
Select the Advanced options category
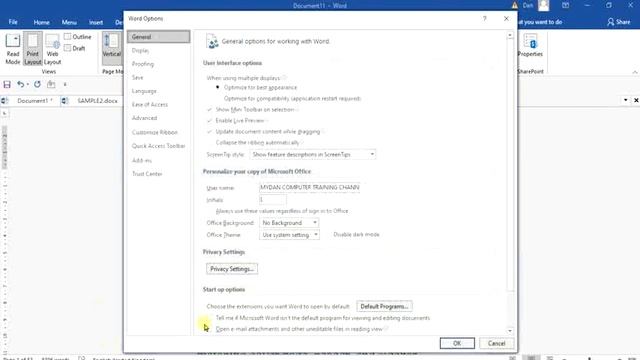[158, 118]
